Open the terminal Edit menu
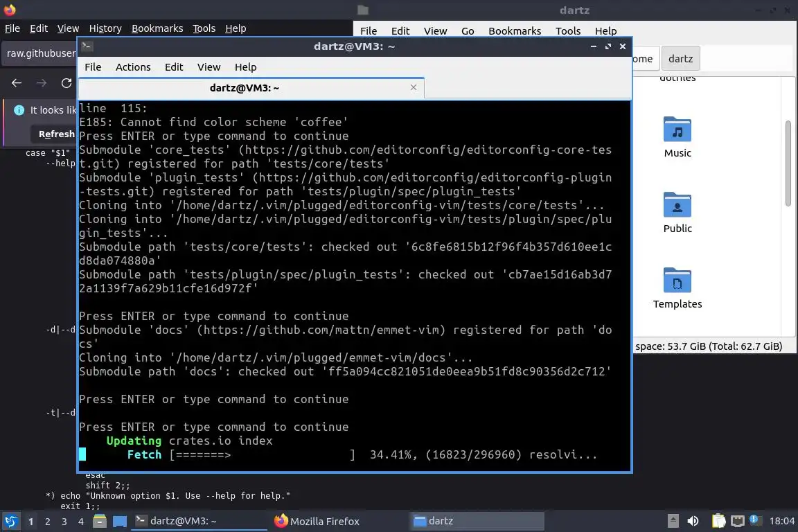 tap(174, 67)
